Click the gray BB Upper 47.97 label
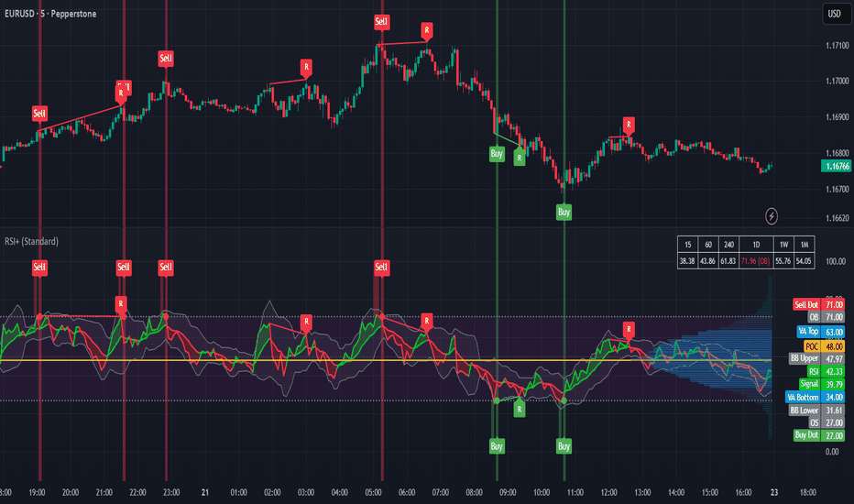The width and height of the screenshot is (854, 504). [817, 358]
